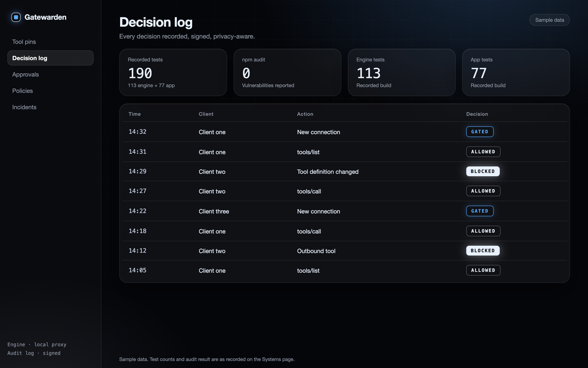Open the App tests 77 card

click(x=516, y=72)
